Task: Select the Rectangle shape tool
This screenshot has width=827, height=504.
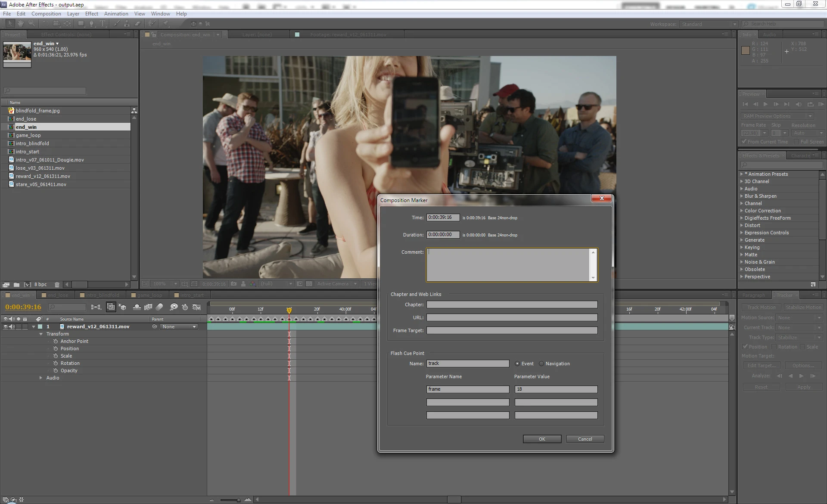Action: click(81, 24)
